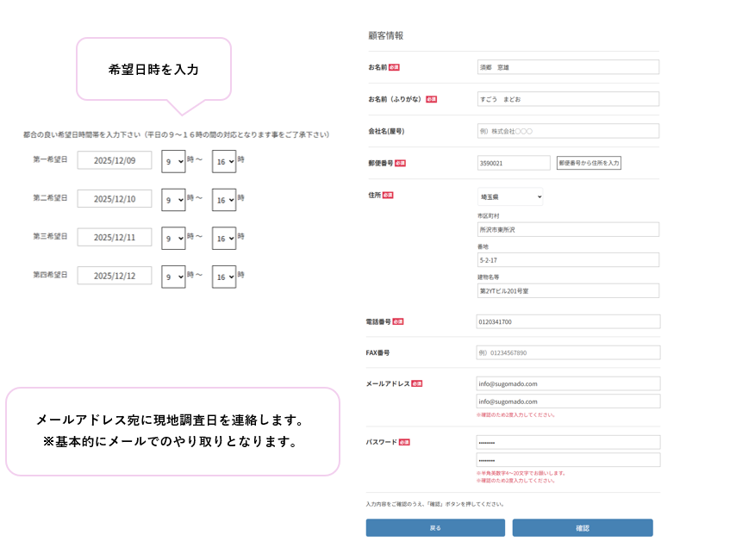Viewport: 755px width, 560px height.
Task: Click the first メールアドレス input field
Action: click(568, 383)
